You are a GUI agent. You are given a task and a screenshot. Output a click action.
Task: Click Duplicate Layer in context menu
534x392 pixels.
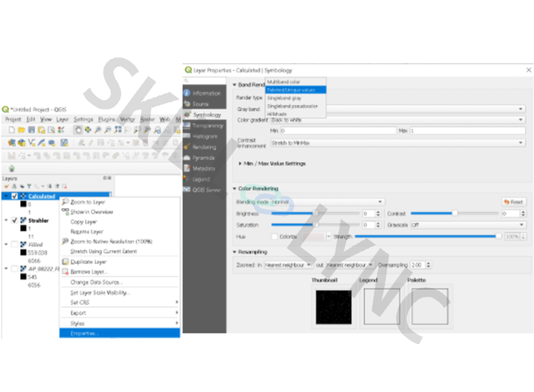[120, 262]
